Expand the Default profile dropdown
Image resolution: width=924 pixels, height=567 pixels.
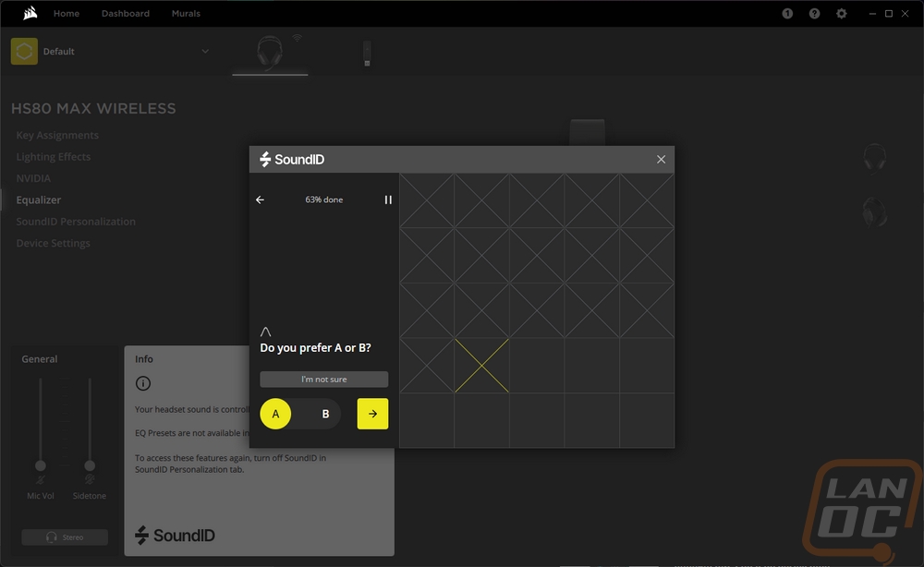(x=205, y=51)
